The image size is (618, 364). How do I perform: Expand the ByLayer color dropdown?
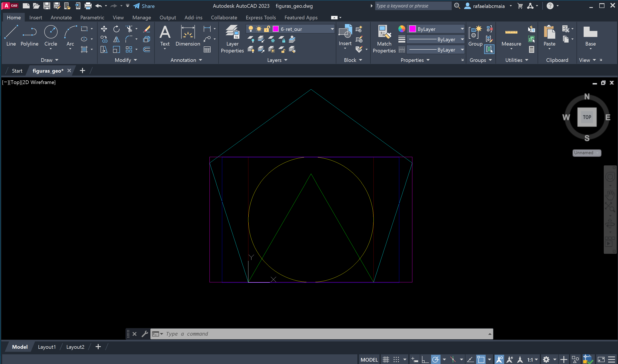[x=462, y=29]
